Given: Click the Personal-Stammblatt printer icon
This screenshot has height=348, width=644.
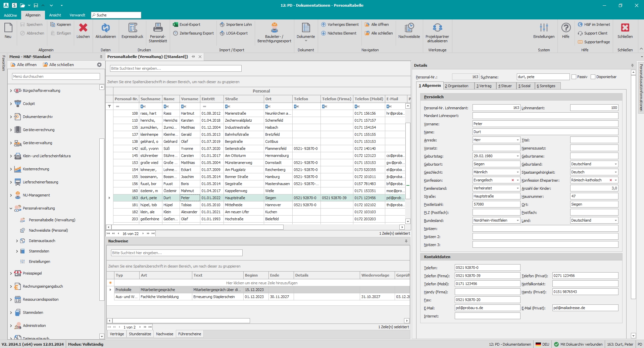Looking at the screenshot, I should coord(158,28).
